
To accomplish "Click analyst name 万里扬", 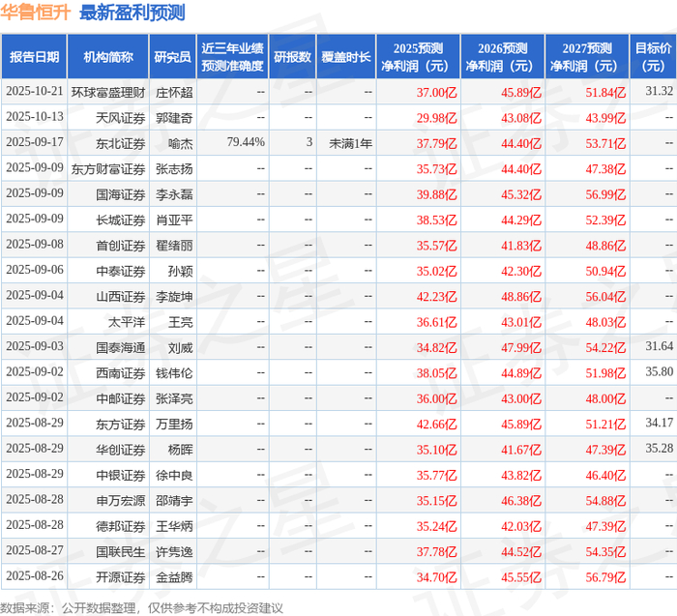I will point(174,424).
